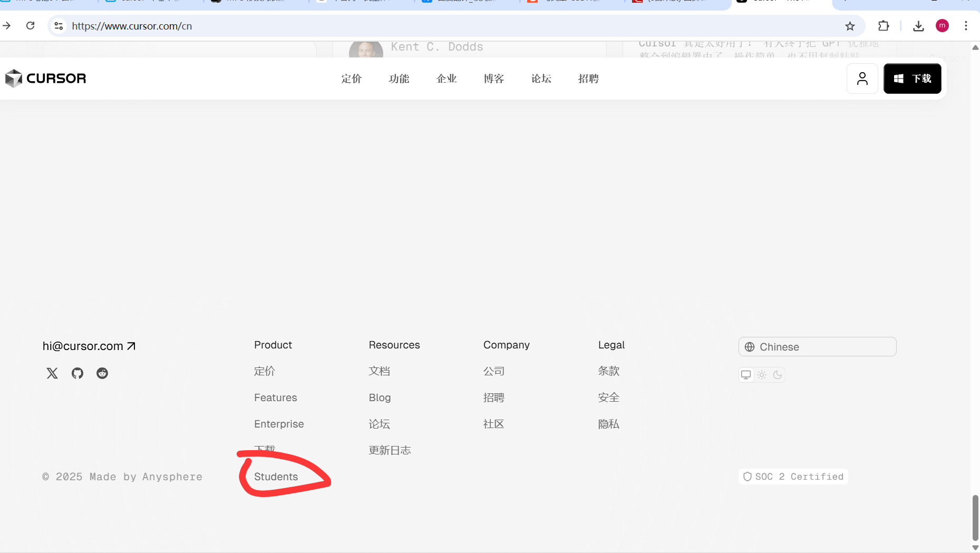This screenshot has height=553, width=980.
Task: Click the SOC 2 Certified badge
Action: tap(793, 477)
